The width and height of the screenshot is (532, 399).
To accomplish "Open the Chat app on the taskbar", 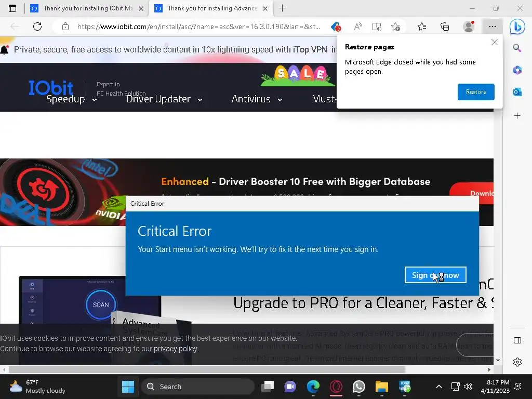I will [290, 387].
